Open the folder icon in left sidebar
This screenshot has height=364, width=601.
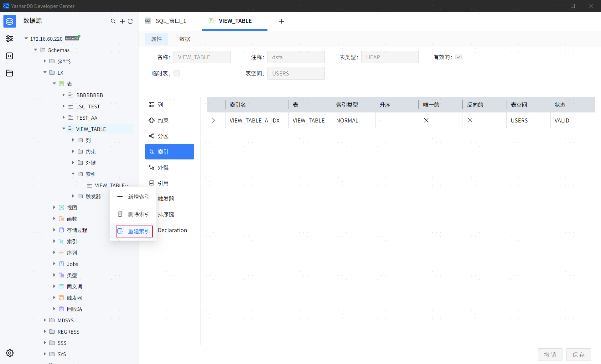point(9,73)
